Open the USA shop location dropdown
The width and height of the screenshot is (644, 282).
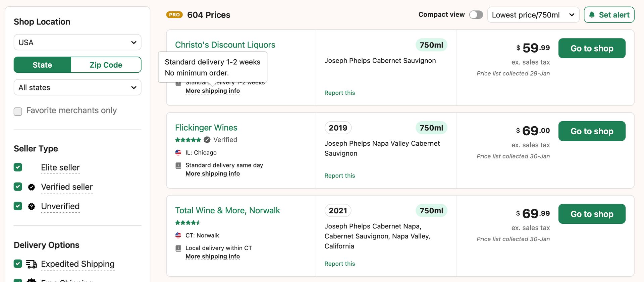77,43
